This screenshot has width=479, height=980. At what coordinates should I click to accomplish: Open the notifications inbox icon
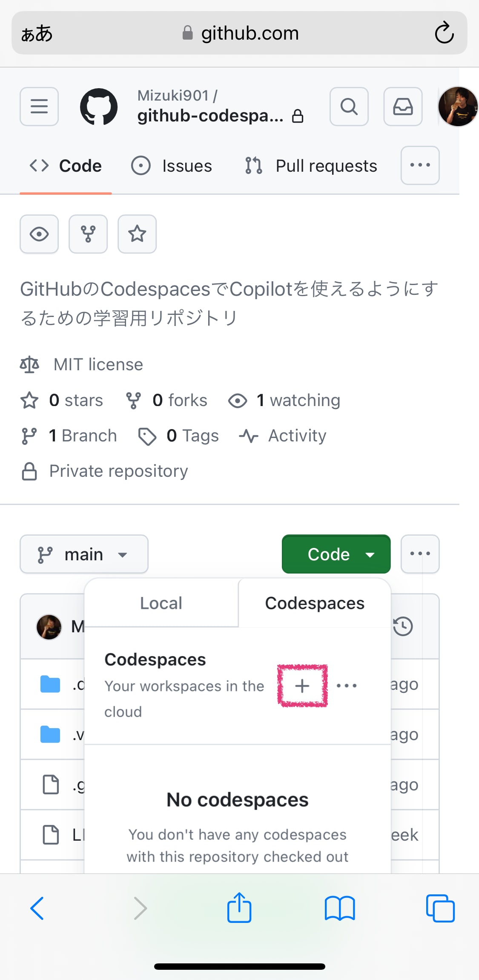403,107
